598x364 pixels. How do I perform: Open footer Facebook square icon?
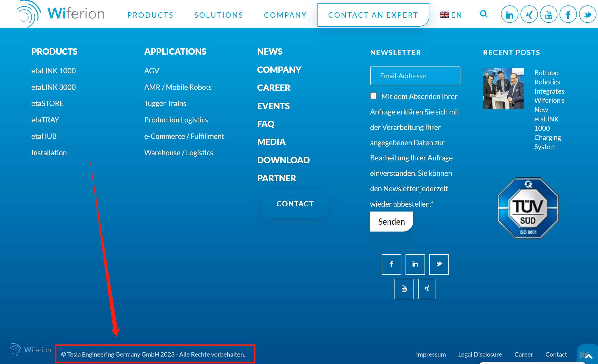pyautogui.click(x=392, y=264)
